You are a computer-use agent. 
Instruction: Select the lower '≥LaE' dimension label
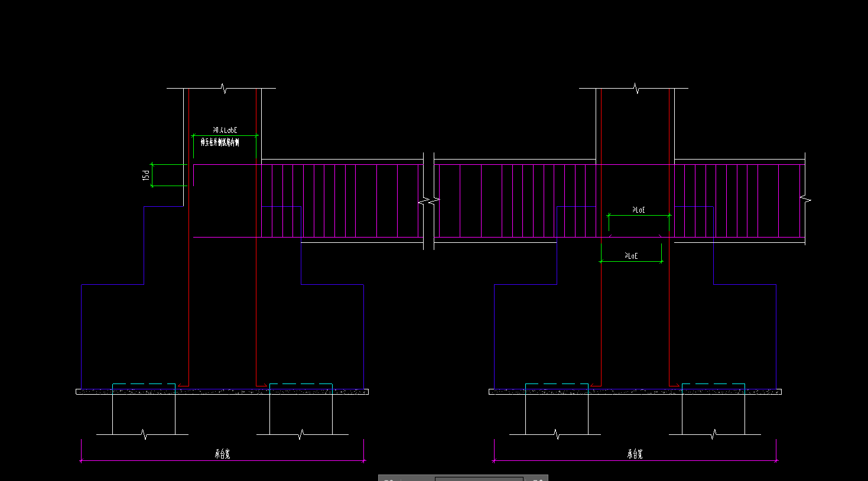tap(631, 256)
